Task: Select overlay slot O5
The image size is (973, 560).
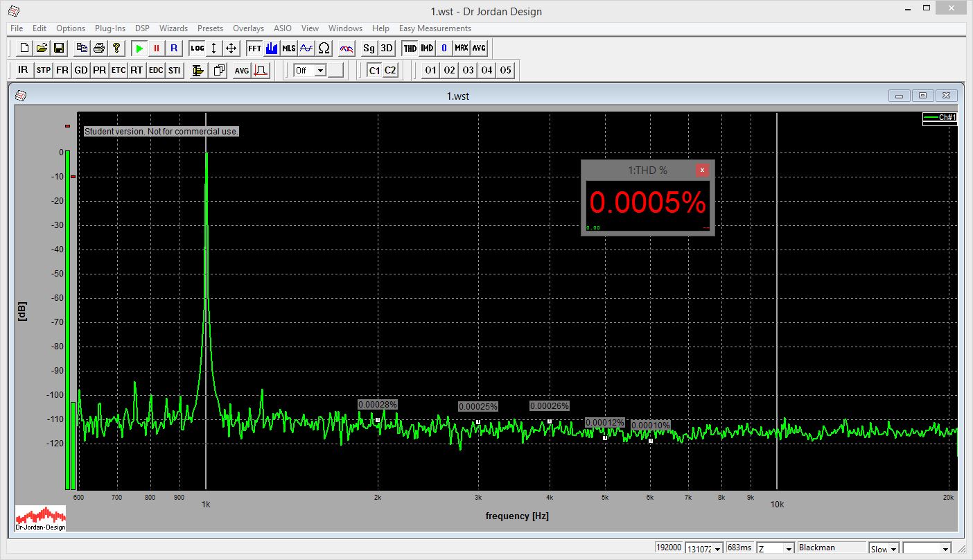Action: (x=506, y=70)
